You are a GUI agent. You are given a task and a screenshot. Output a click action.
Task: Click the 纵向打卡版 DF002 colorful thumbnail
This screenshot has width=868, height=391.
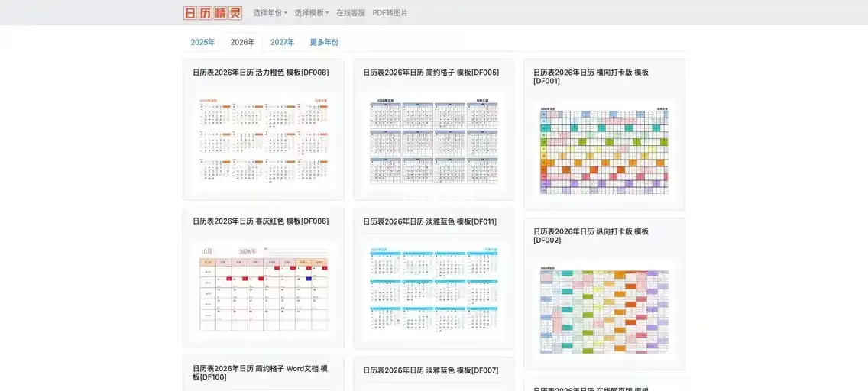click(604, 311)
